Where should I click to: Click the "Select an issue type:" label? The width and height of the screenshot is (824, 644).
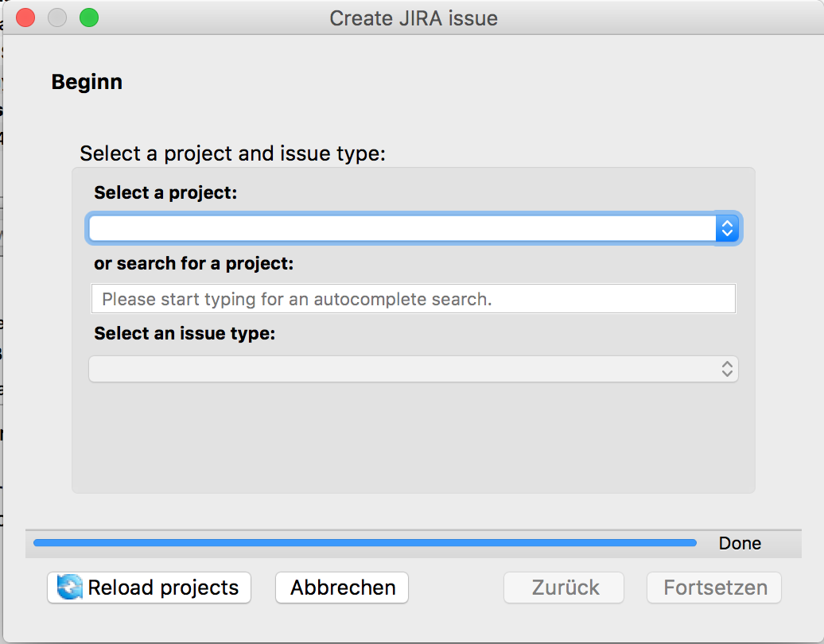point(185,334)
